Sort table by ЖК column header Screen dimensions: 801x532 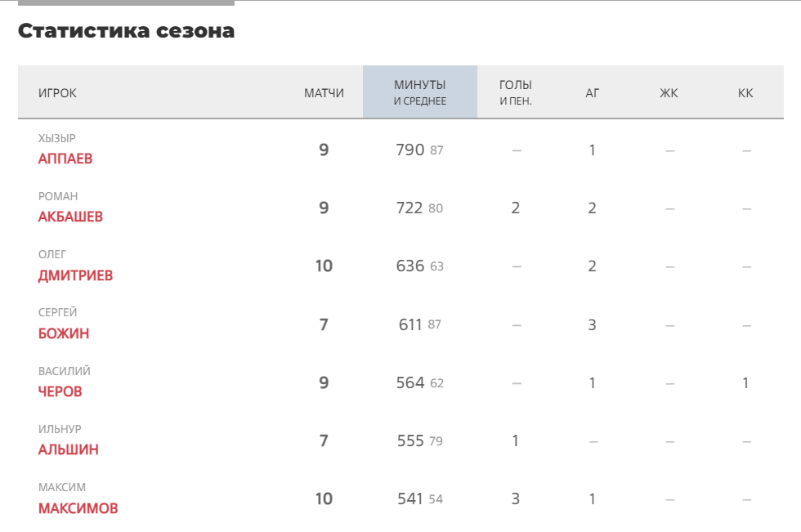[669, 93]
